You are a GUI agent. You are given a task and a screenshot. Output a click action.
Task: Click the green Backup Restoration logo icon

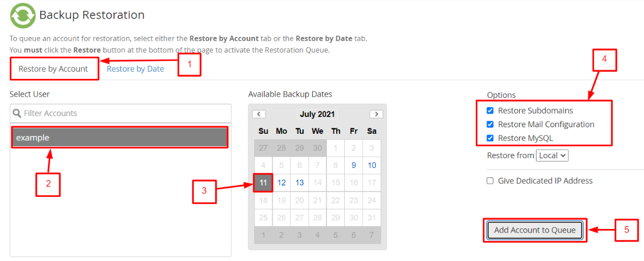[x=22, y=16]
